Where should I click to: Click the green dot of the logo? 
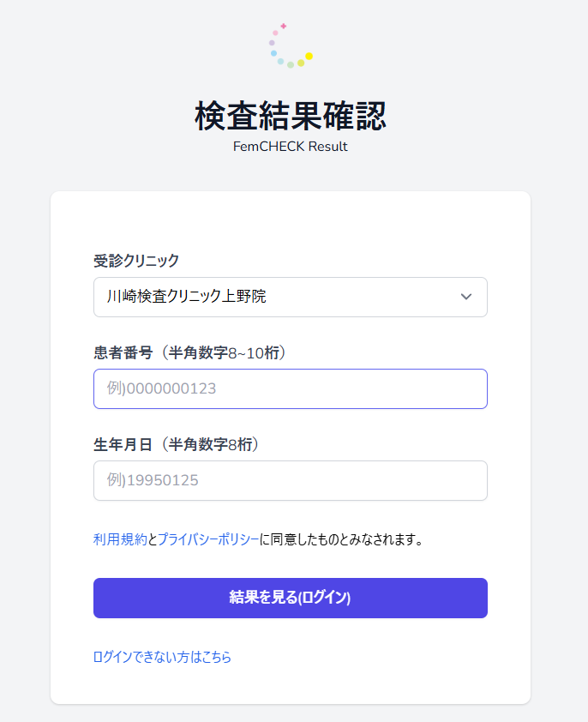(x=291, y=65)
